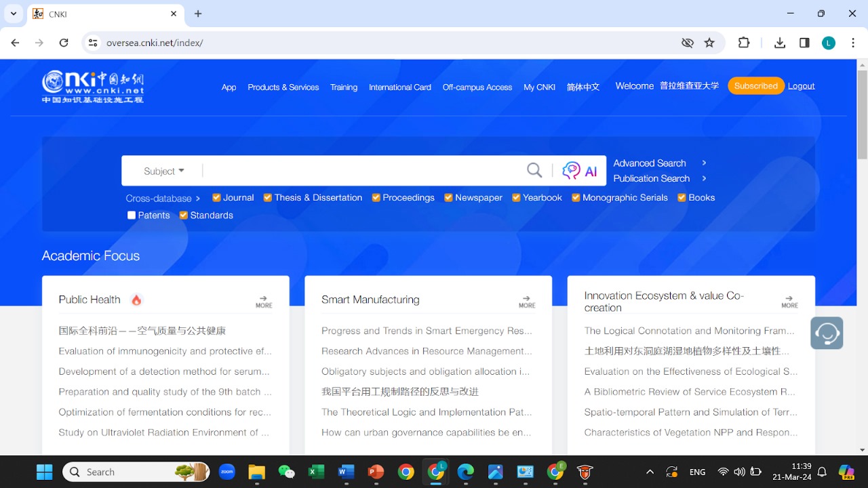
Task: Uncheck the Newspaper checkbox
Action: tap(448, 197)
